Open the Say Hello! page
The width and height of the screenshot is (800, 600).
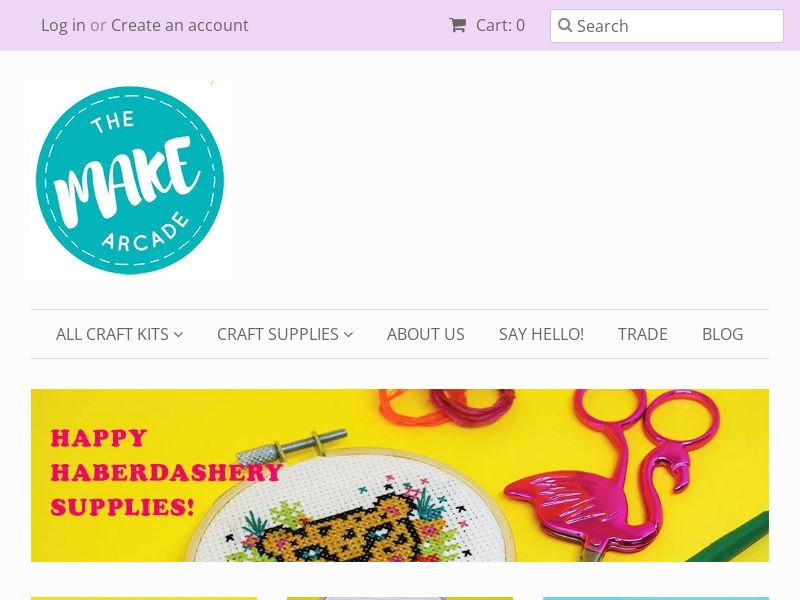[x=541, y=334]
